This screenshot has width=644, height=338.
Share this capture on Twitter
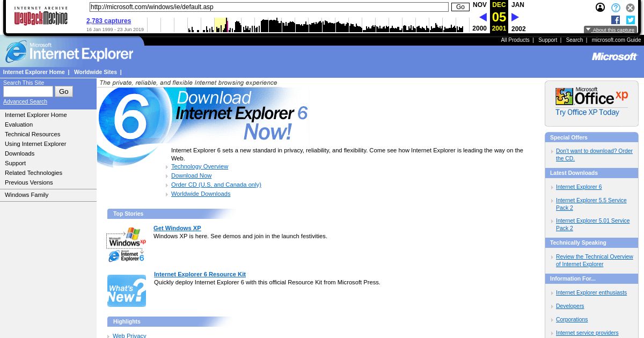631,20
